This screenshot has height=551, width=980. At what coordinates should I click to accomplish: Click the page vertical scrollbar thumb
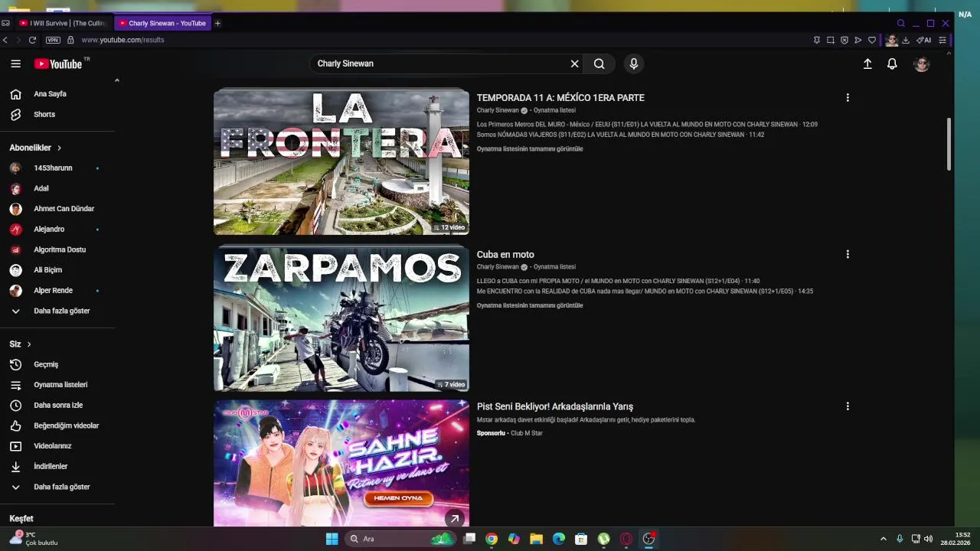[x=949, y=144]
